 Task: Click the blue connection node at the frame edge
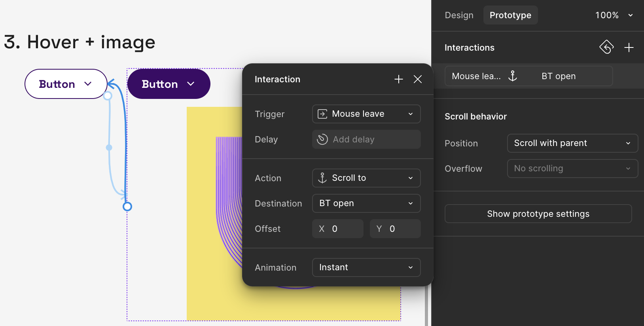pos(127,207)
